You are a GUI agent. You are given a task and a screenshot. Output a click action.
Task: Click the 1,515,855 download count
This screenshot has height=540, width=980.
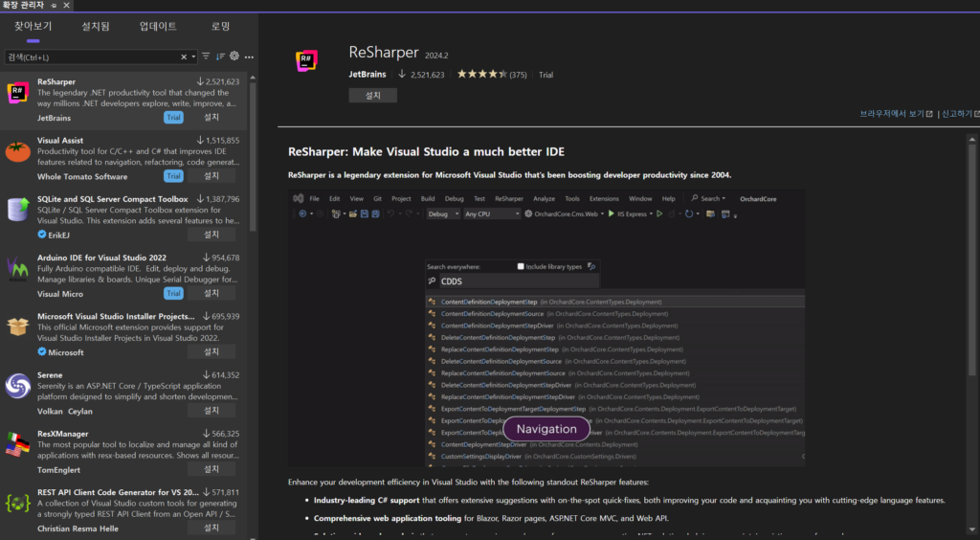(x=222, y=141)
